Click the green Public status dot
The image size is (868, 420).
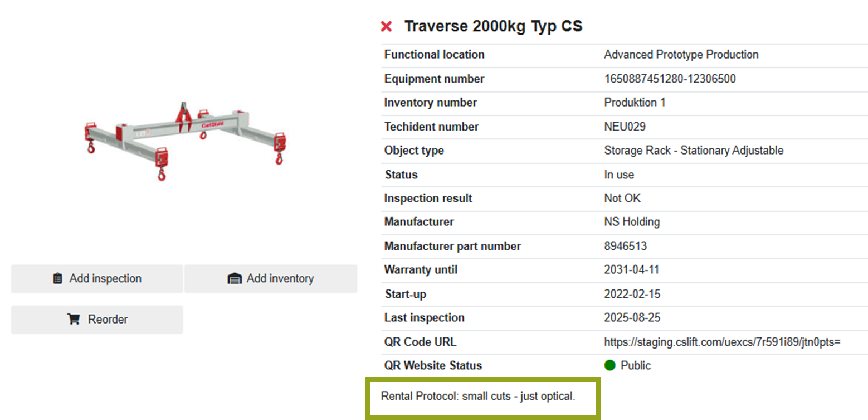coord(609,366)
